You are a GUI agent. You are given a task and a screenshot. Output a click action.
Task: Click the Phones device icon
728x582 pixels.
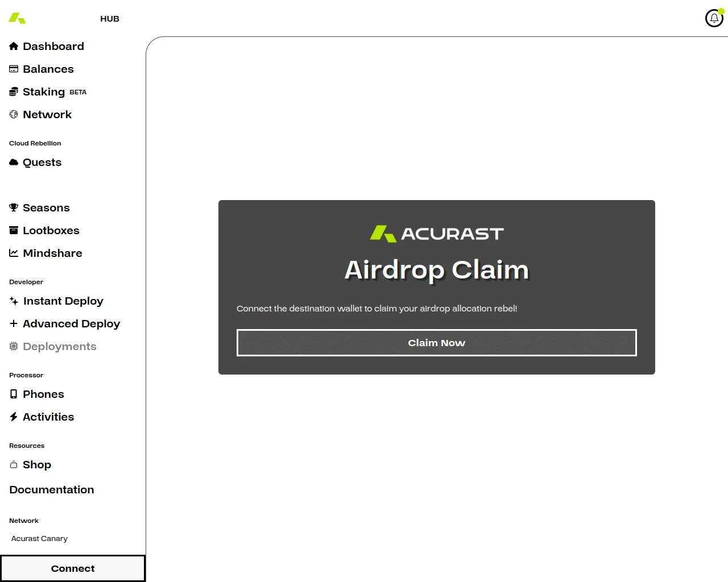tap(14, 394)
